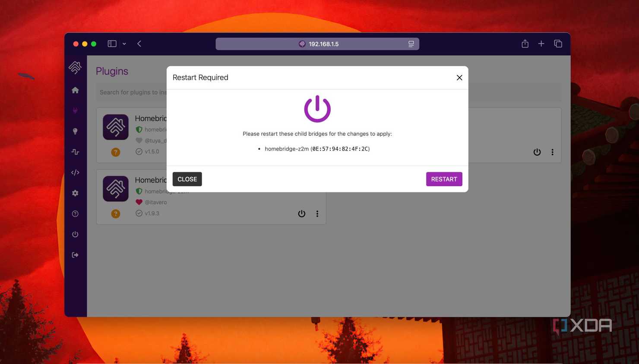Click the homebridge-z2m bridge entry text
Image resolution: width=639 pixels, height=364 pixels.
(x=317, y=149)
